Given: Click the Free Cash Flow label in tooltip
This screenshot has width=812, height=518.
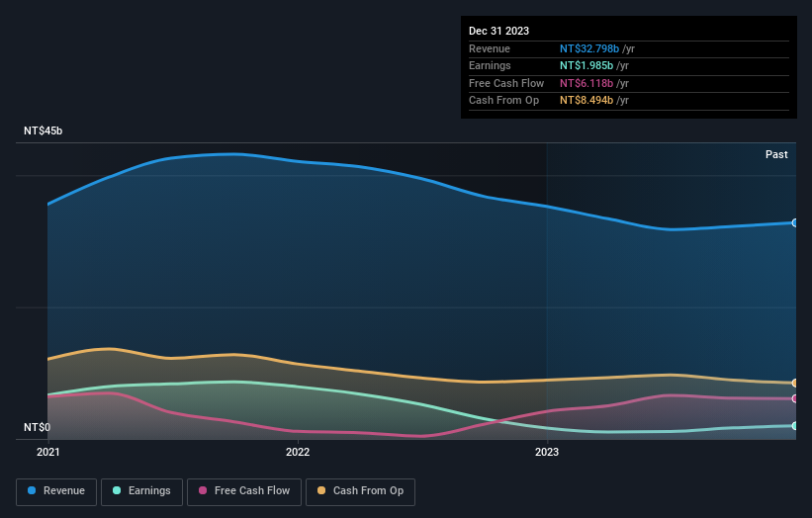Looking at the screenshot, I should (x=506, y=83).
